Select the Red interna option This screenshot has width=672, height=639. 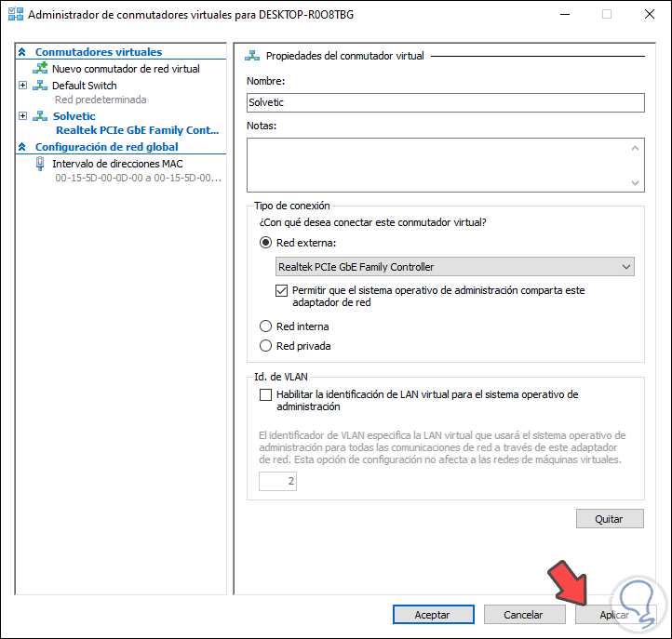(x=266, y=326)
